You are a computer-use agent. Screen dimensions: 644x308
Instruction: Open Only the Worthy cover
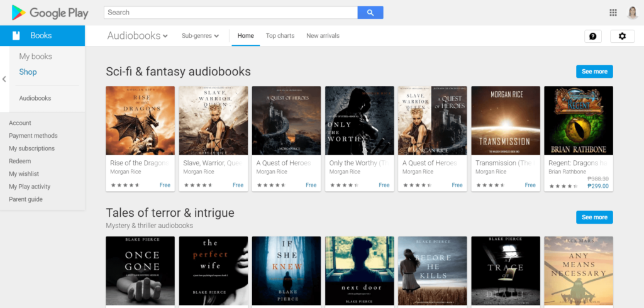(x=359, y=120)
